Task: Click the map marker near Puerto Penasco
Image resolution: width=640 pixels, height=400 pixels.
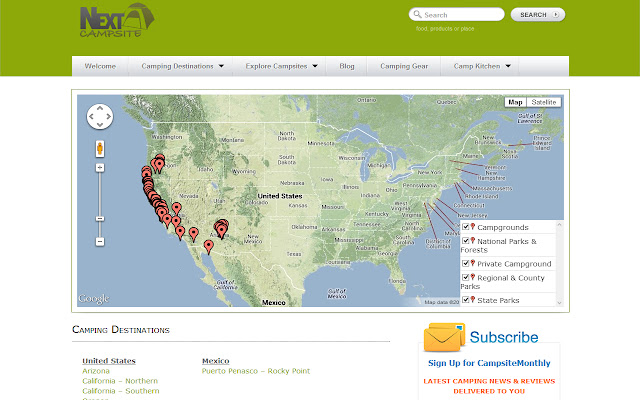Action: tap(209, 247)
